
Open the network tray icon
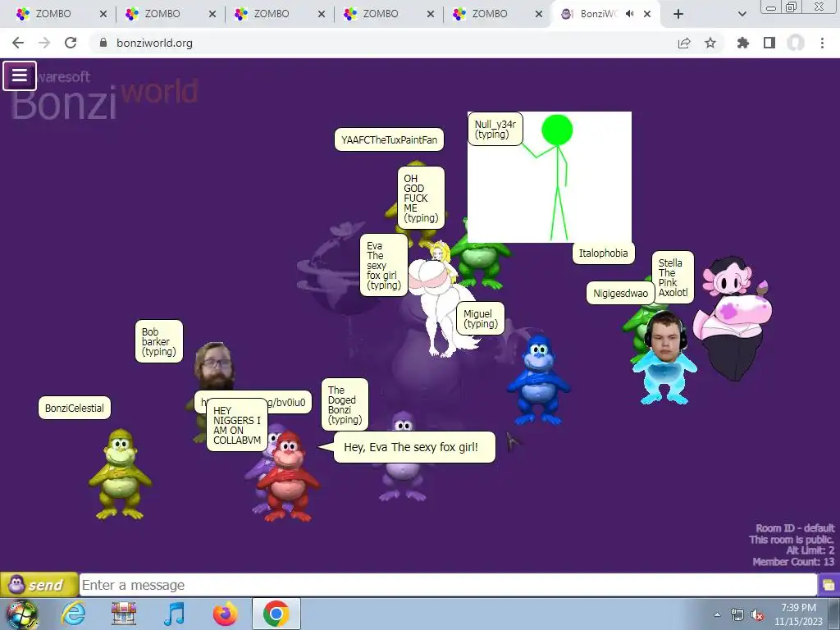(737, 615)
